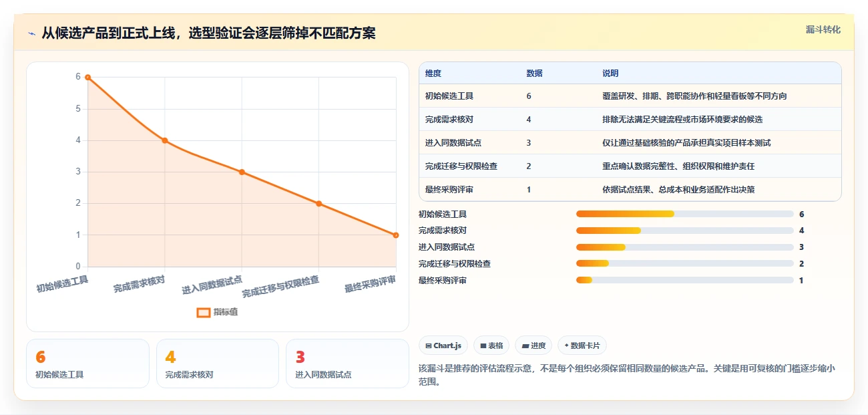The image size is (868, 415).
Task: Click the table cell 仅让通过基础核验的产品
Action: 686,143
